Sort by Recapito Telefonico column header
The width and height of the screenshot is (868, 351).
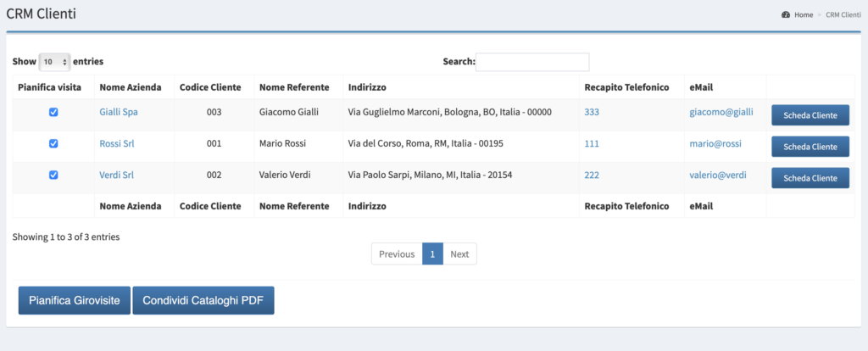point(626,87)
